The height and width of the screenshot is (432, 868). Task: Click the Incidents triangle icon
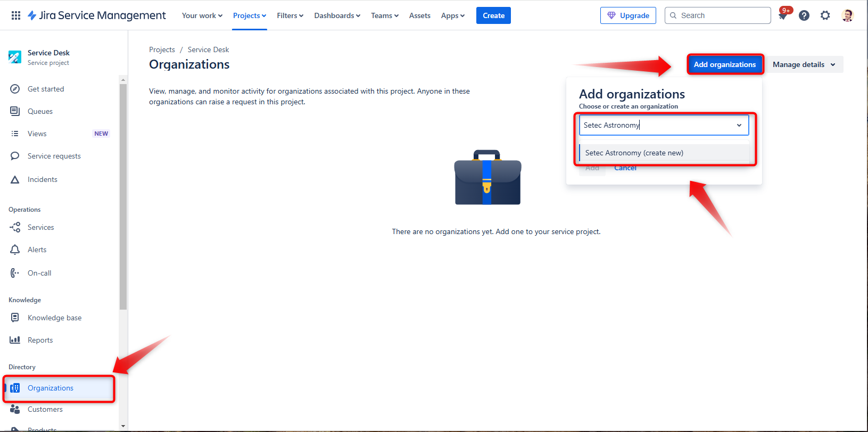[15, 179]
